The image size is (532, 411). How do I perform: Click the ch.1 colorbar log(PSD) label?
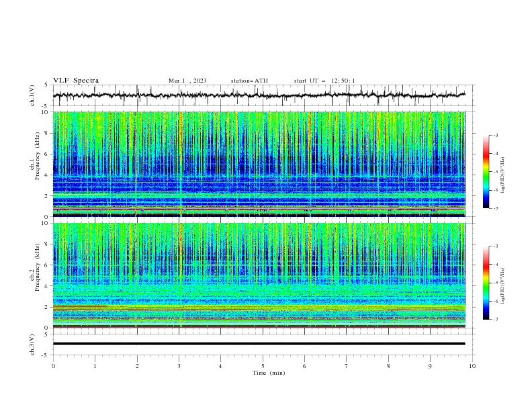(x=503, y=175)
